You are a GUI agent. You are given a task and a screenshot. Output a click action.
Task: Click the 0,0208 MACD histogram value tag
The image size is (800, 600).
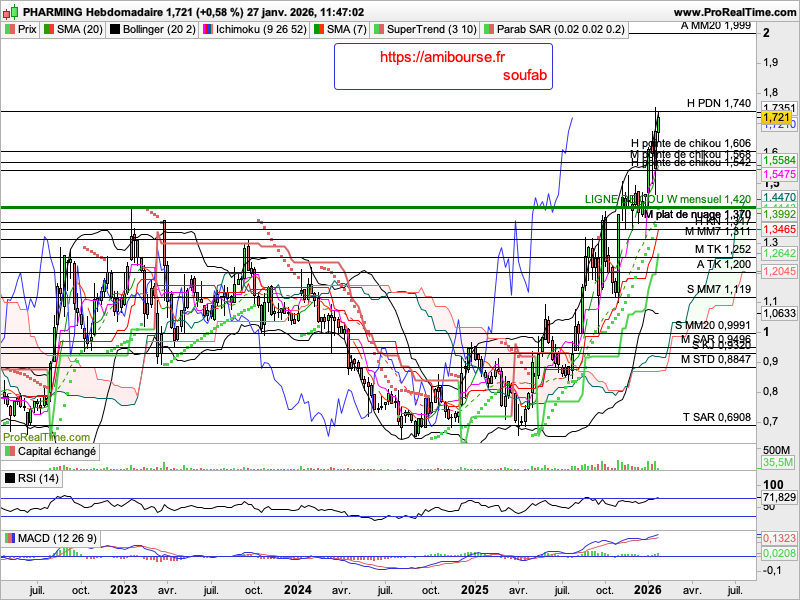click(x=779, y=554)
